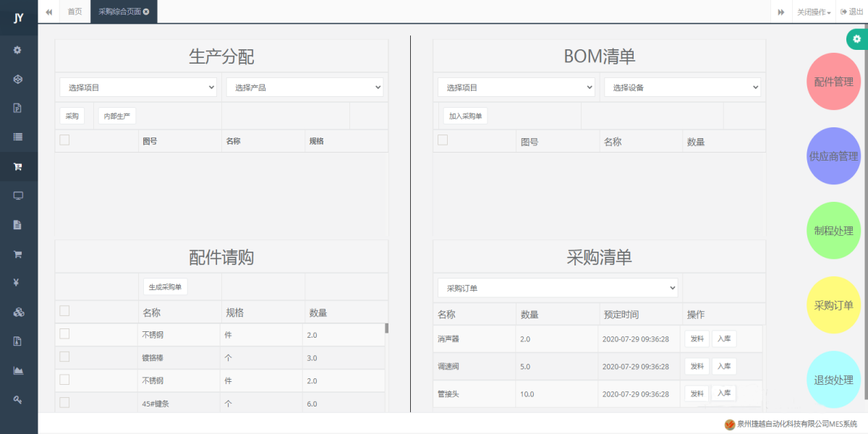The height and width of the screenshot is (434, 868).
Task: Click the 生成采购单 button
Action: click(x=165, y=287)
